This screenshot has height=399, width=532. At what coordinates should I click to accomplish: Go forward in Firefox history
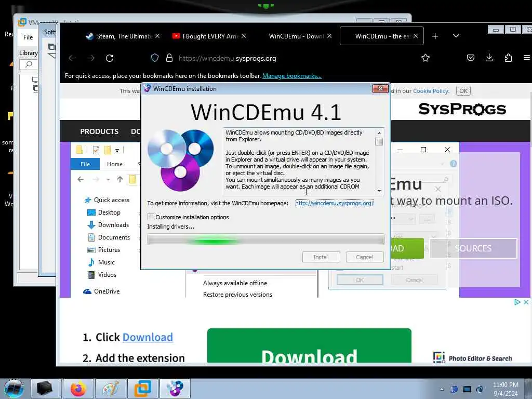[91, 58]
